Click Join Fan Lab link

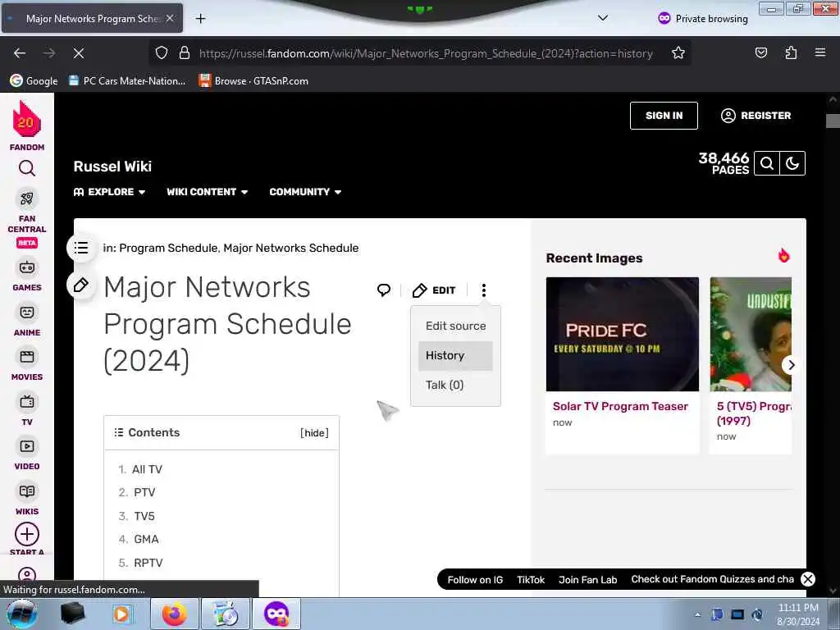click(x=587, y=580)
